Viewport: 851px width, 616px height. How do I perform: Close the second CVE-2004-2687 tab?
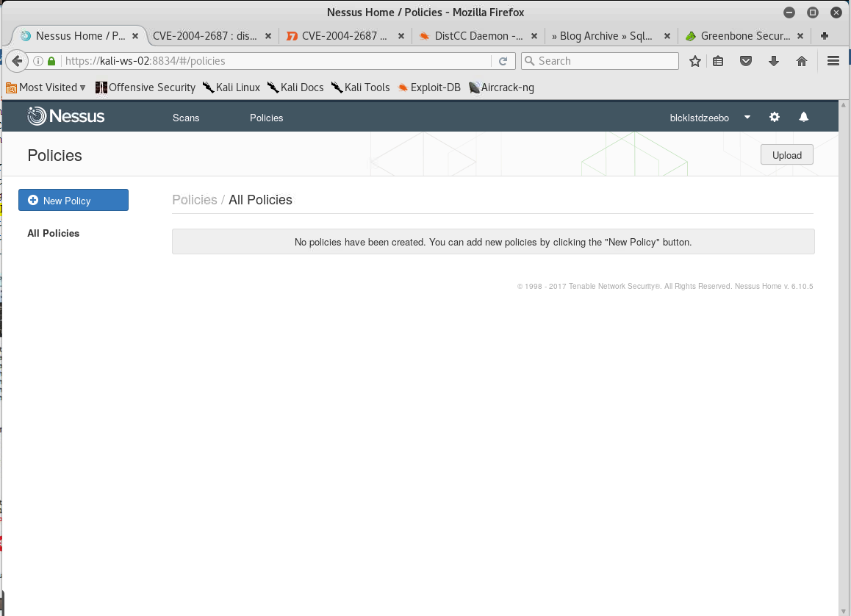[401, 36]
